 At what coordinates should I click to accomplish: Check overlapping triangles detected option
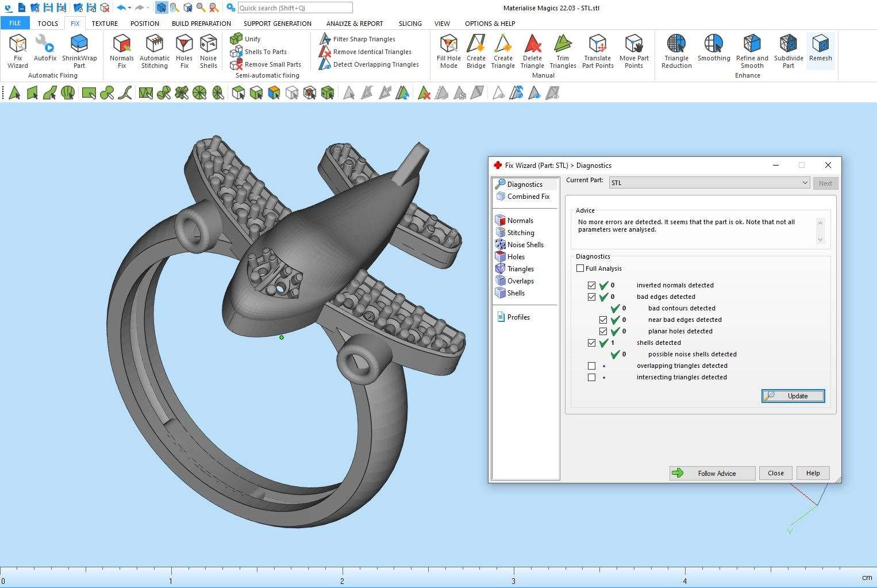(x=591, y=366)
